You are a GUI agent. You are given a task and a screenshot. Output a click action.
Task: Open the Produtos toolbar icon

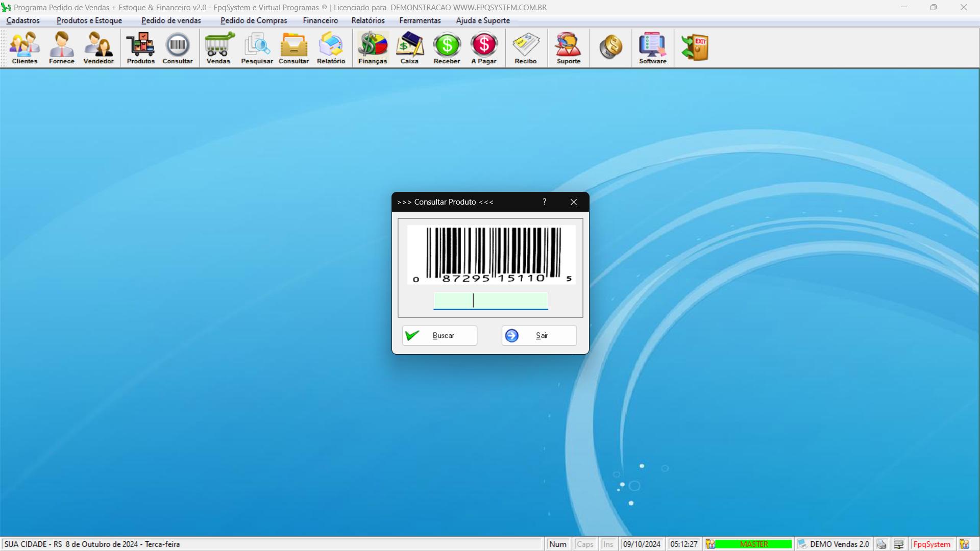pyautogui.click(x=140, y=48)
